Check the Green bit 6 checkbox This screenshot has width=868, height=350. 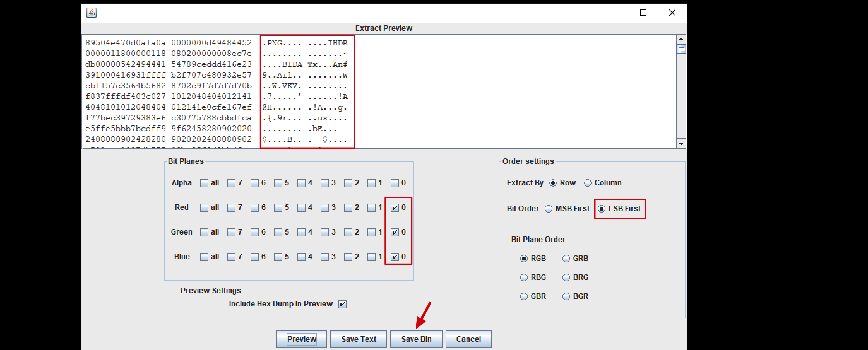[254, 232]
